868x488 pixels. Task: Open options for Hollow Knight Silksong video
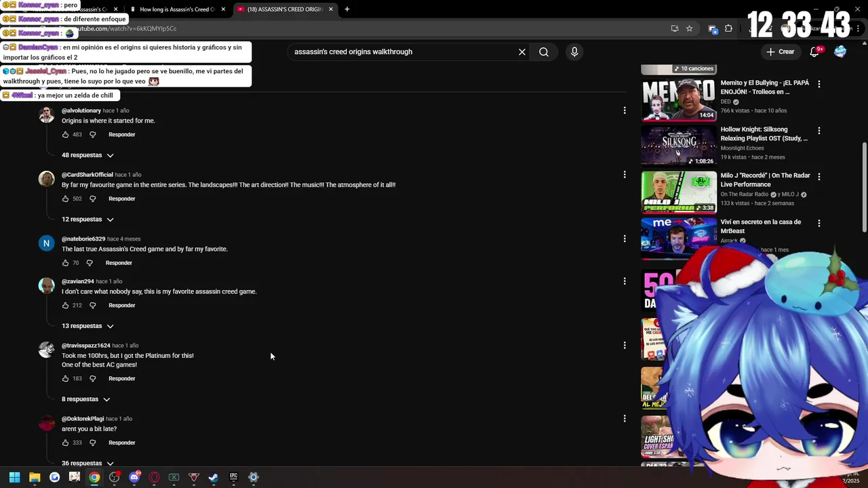coord(819,131)
